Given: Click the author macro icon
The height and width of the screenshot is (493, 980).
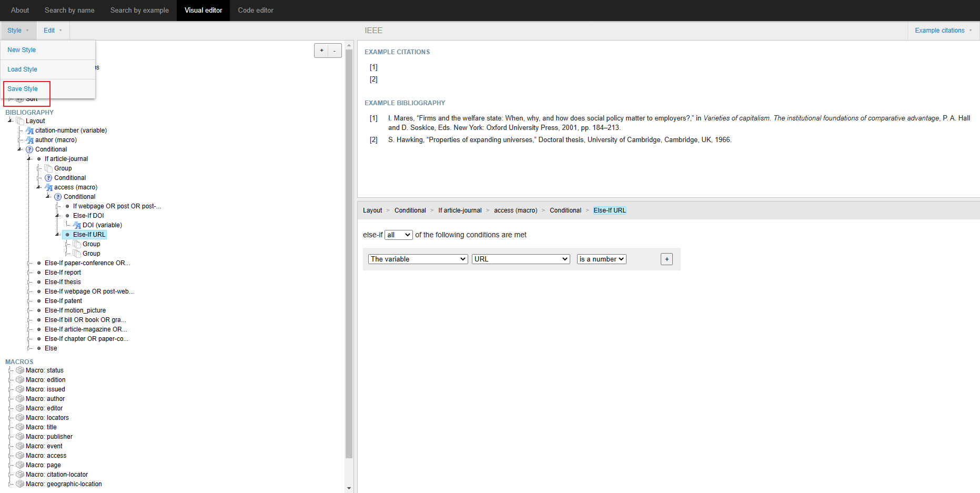Looking at the screenshot, I should coord(30,140).
